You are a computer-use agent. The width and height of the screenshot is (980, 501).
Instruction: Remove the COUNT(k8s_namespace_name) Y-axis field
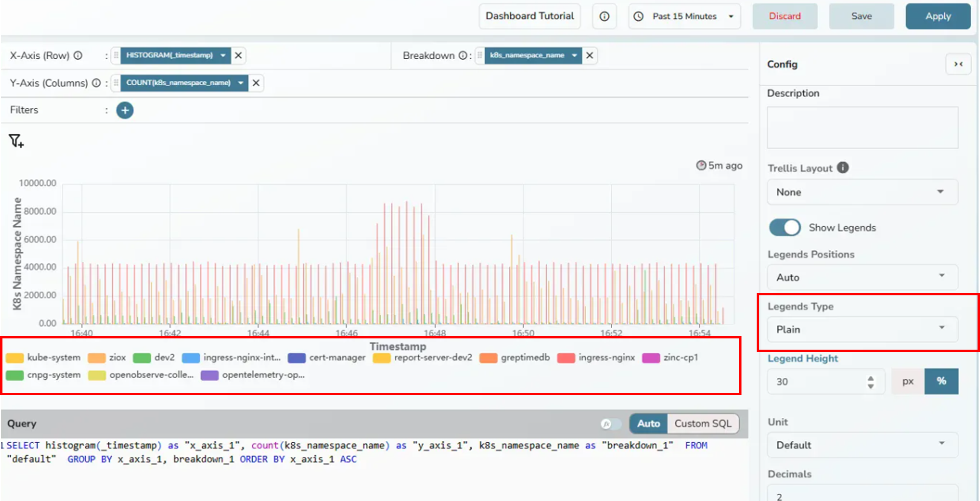click(256, 83)
